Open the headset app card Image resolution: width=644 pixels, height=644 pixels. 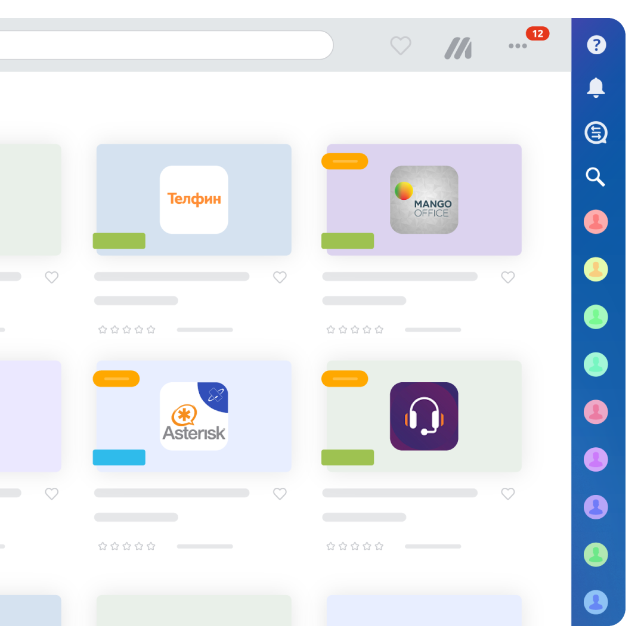[x=424, y=416]
